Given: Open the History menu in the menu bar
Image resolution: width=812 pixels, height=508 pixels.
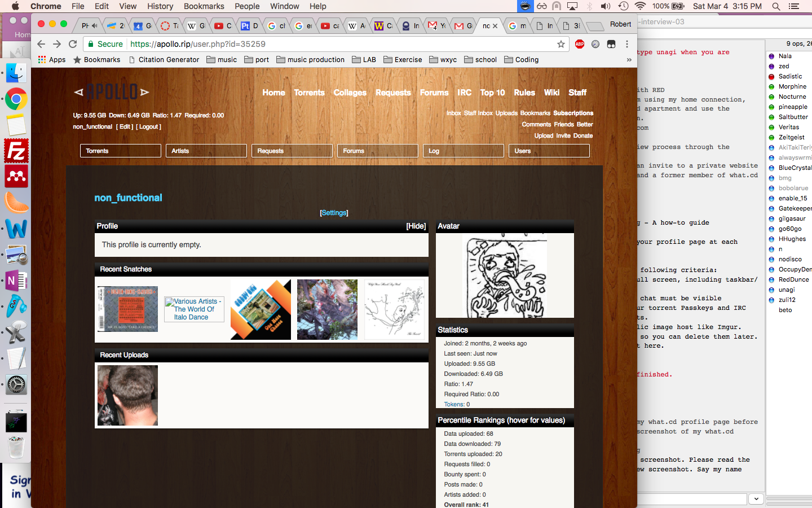Looking at the screenshot, I should [160, 6].
